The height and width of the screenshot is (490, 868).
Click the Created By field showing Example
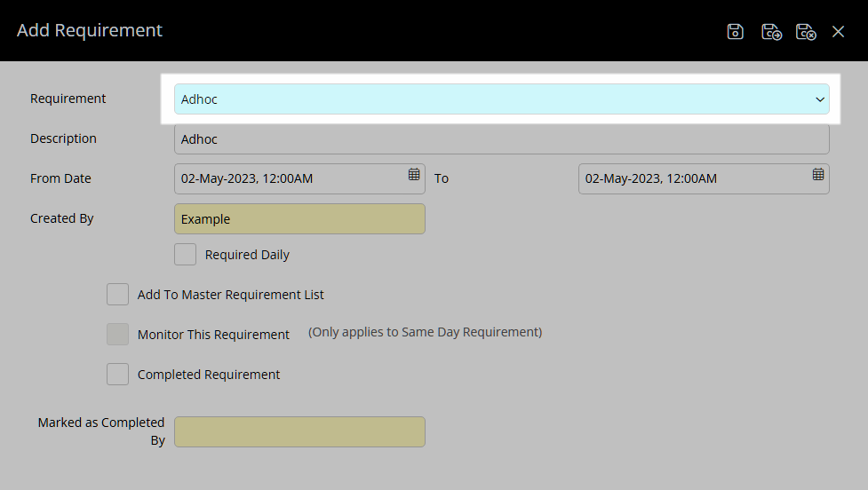click(299, 219)
